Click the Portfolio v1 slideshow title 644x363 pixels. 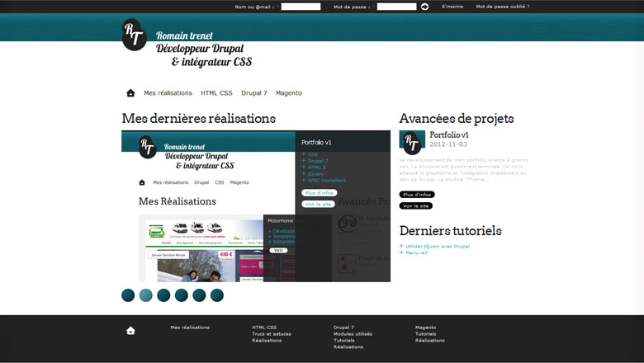316,143
